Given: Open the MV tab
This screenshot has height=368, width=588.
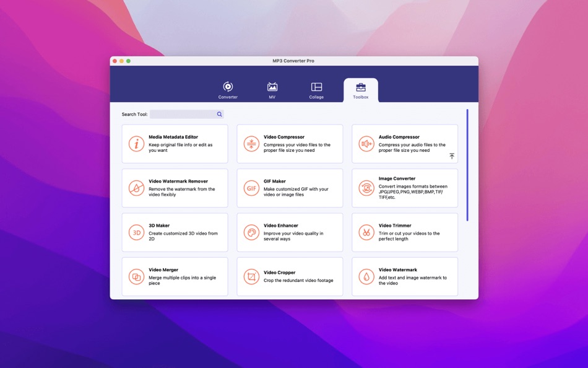Looking at the screenshot, I should pos(272,89).
